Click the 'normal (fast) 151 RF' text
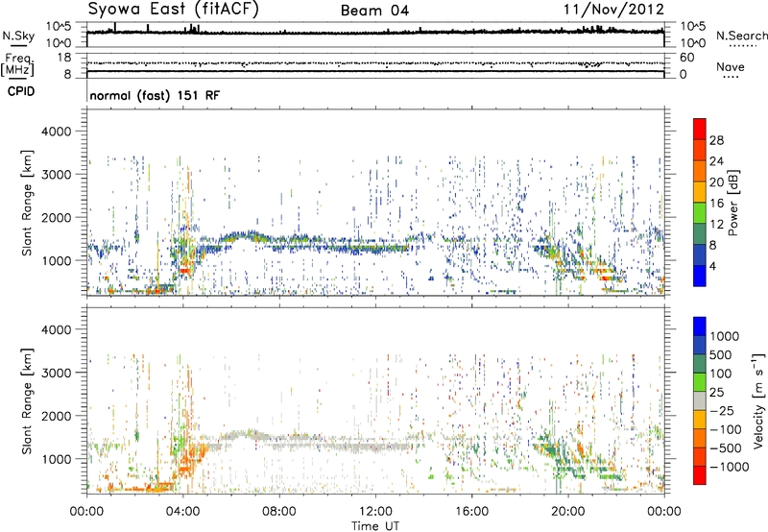768x532 pixels. point(155,95)
